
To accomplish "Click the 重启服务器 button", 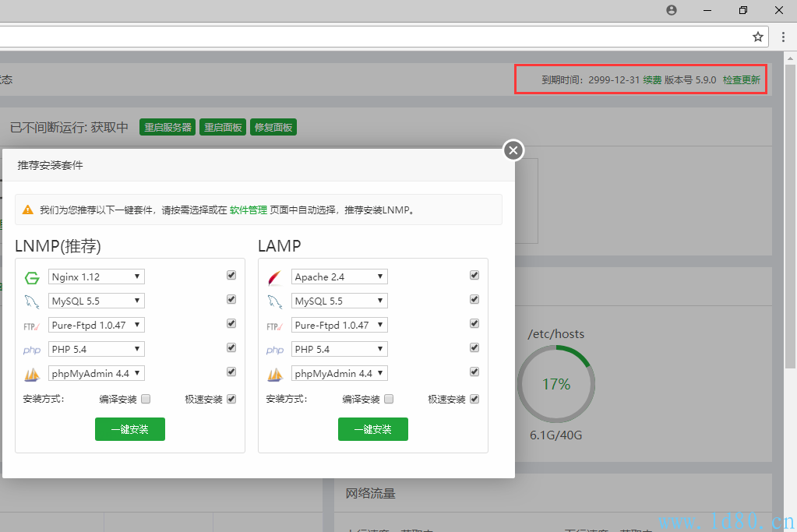I will (168, 127).
